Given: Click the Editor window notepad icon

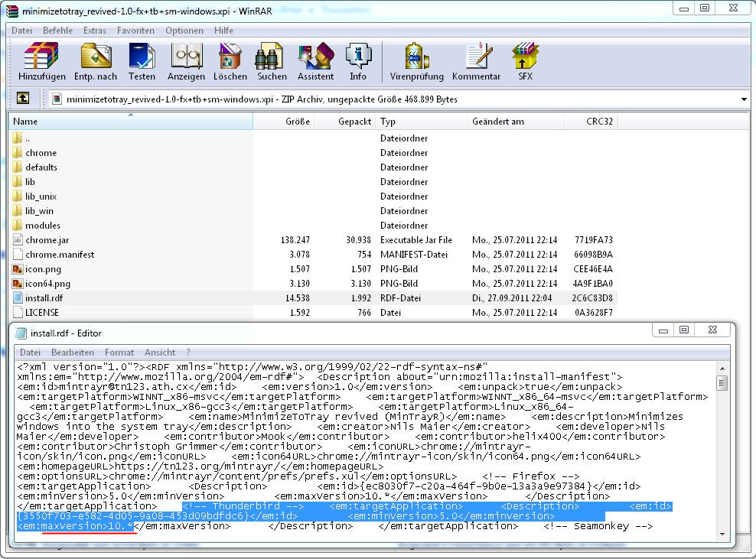Looking at the screenshot, I should pyautogui.click(x=21, y=333).
